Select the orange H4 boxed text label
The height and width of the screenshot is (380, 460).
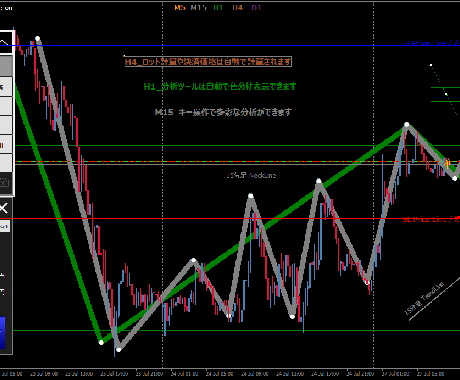pyautogui.click(x=208, y=61)
